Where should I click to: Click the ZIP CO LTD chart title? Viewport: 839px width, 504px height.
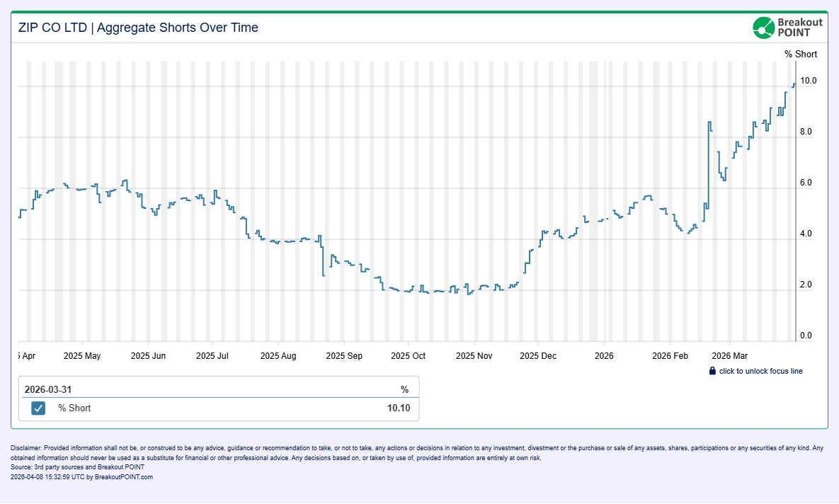point(138,28)
